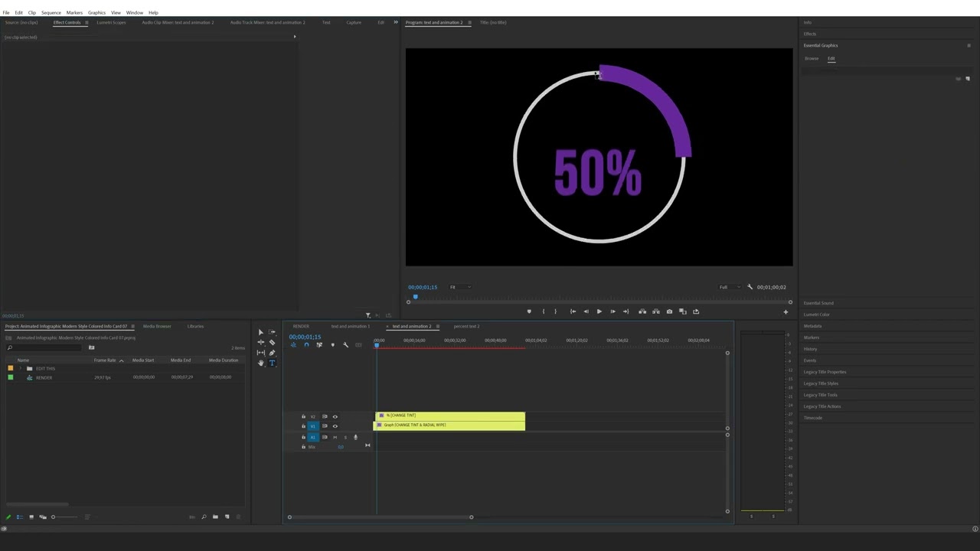Sort project by Frame Rate column
980x551 pixels.
point(105,360)
